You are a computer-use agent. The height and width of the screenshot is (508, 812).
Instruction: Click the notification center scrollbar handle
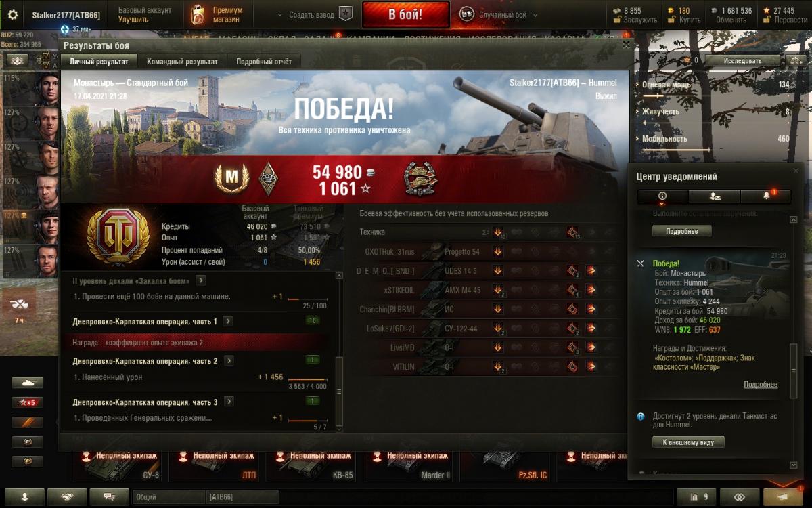(794, 362)
